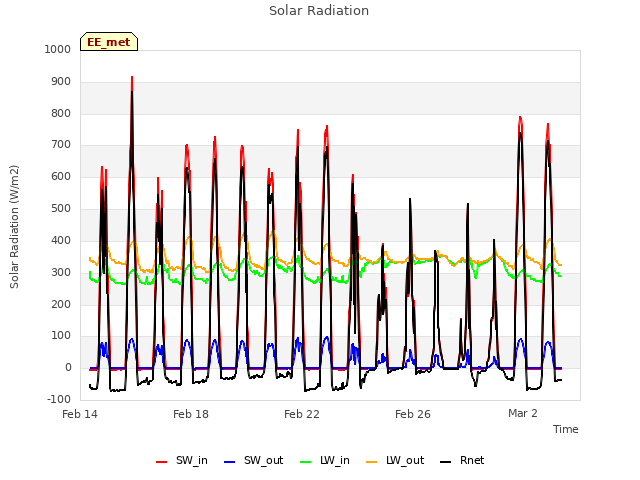This screenshot has width=640, height=480.
Task: Toggle LW_out series in legend
Action: pos(395,461)
